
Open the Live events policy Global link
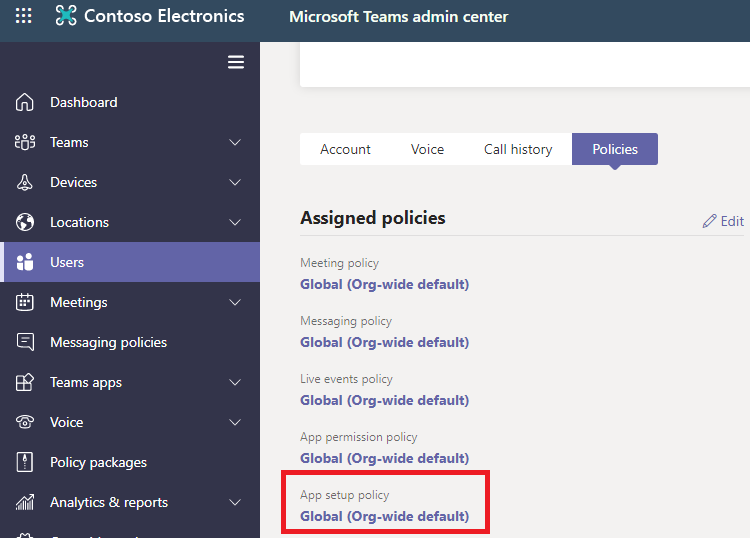point(385,400)
